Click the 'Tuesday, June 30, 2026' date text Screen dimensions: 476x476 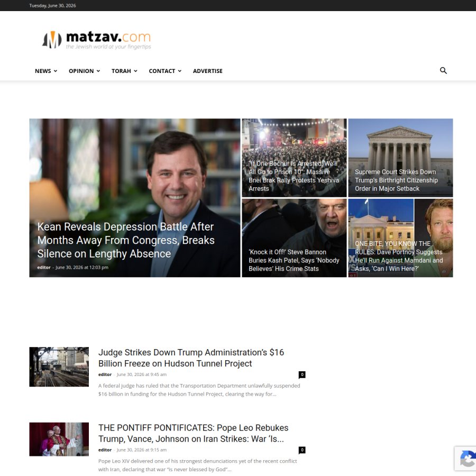click(x=52, y=5)
